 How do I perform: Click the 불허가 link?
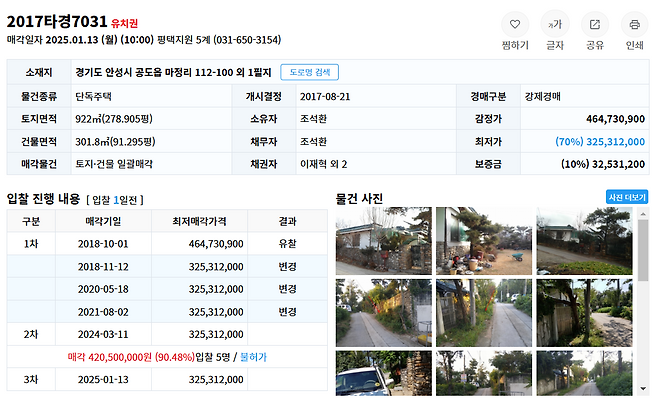point(253,357)
